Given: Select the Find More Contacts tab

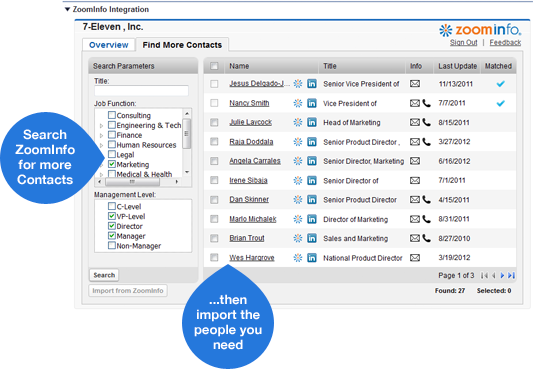Looking at the screenshot, I should 182,45.
